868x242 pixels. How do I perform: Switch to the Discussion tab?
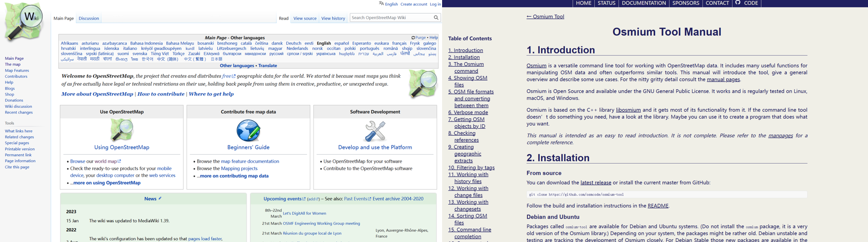[x=89, y=19]
